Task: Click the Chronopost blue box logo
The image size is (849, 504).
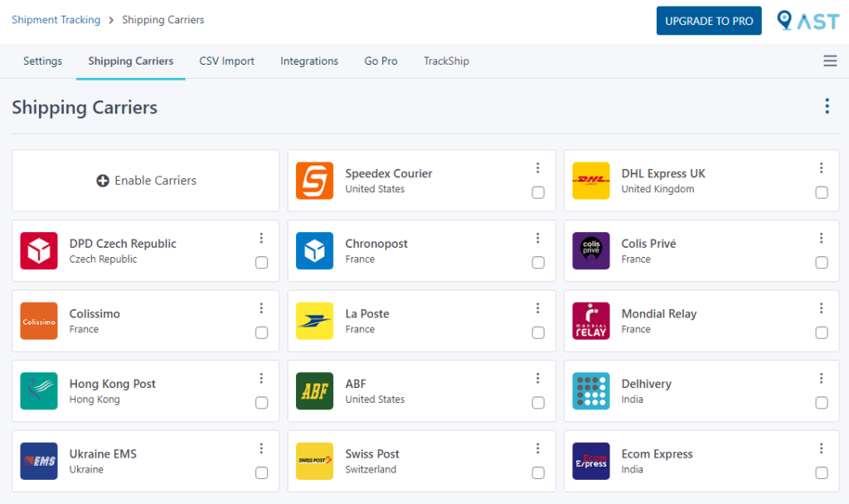Action: [x=314, y=251]
